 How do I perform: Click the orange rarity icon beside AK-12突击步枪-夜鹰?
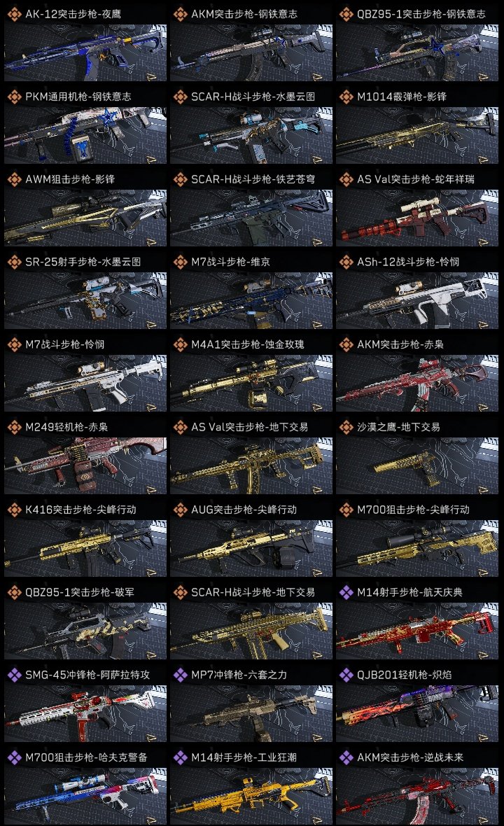pyautogui.click(x=14, y=14)
